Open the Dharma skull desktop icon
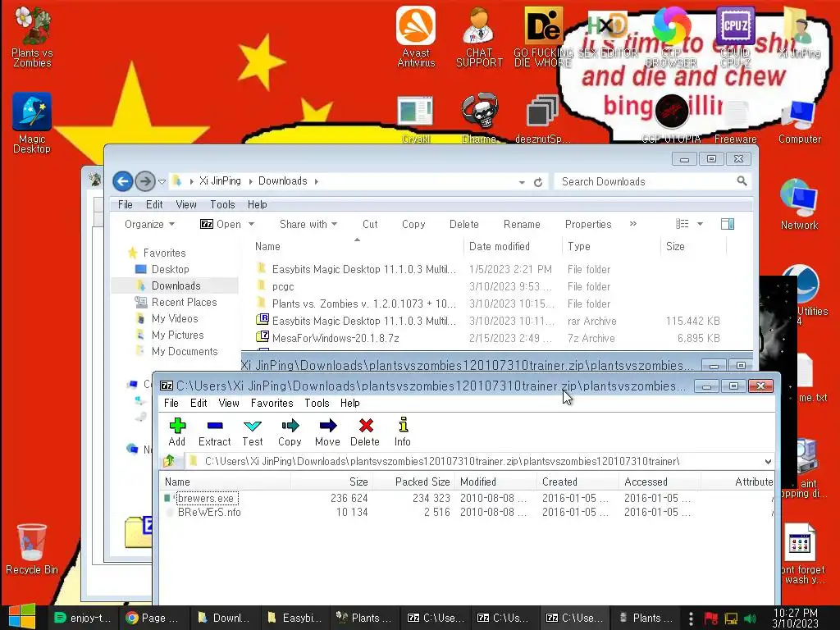 [479, 118]
